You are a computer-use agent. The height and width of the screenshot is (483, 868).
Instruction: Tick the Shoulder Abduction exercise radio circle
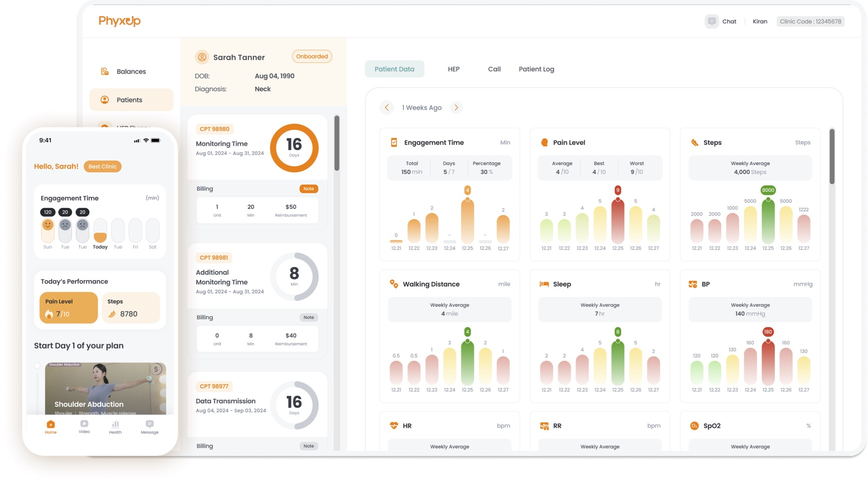[x=37, y=366]
